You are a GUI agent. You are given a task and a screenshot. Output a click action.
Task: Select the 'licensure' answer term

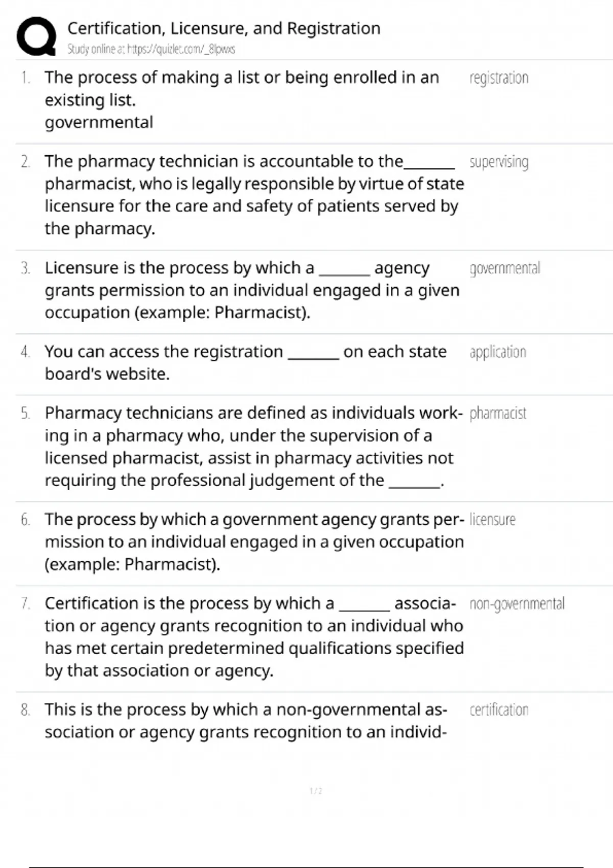[x=492, y=520]
